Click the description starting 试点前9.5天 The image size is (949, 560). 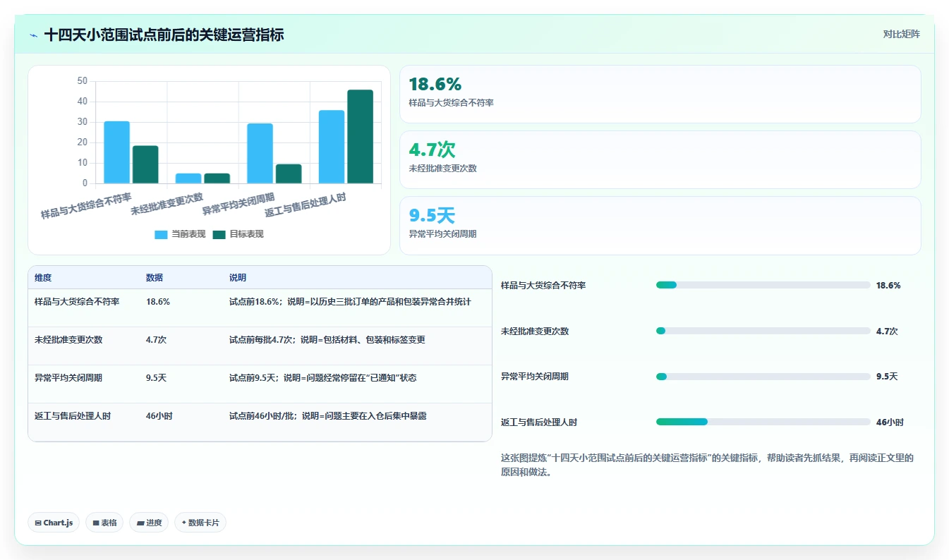pos(323,377)
